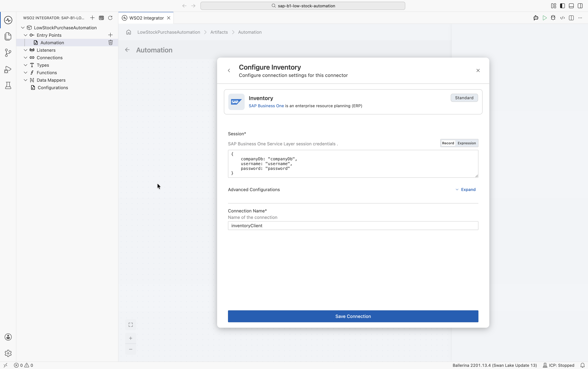
Task: Switch Session field to Expression mode
Action: click(x=467, y=143)
